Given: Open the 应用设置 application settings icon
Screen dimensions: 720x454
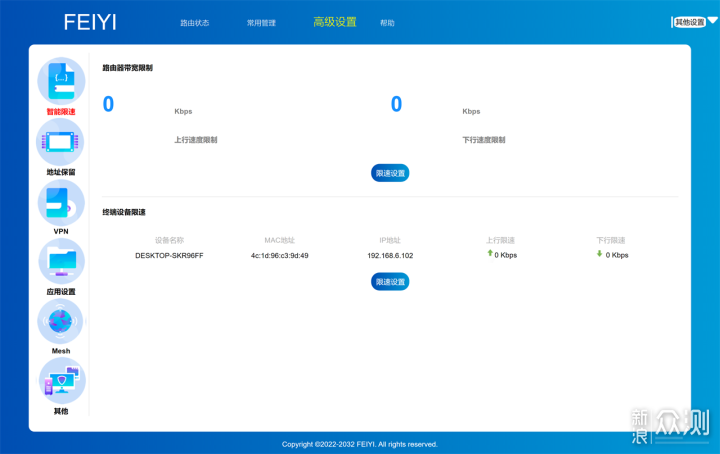Looking at the screenshot, I should tap(62, 262).
